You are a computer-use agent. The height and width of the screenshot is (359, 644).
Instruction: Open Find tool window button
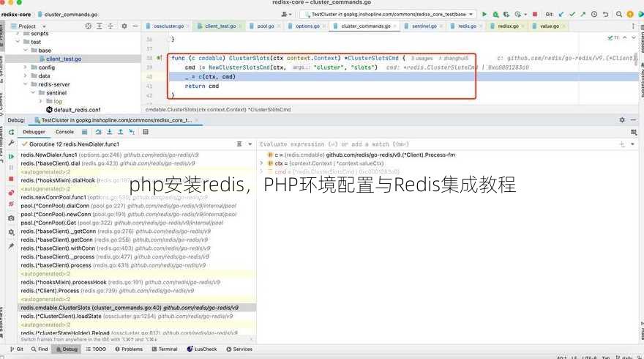coord(40,349)
